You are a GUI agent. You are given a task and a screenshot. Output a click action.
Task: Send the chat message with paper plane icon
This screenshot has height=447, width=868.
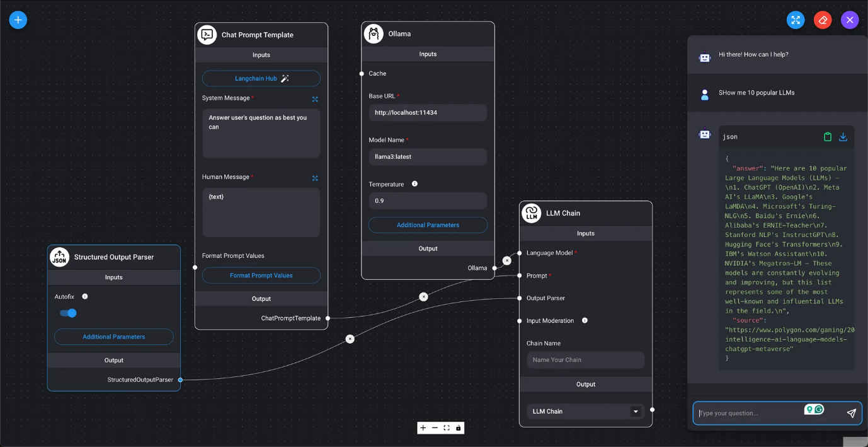click(x=851, y=413)
